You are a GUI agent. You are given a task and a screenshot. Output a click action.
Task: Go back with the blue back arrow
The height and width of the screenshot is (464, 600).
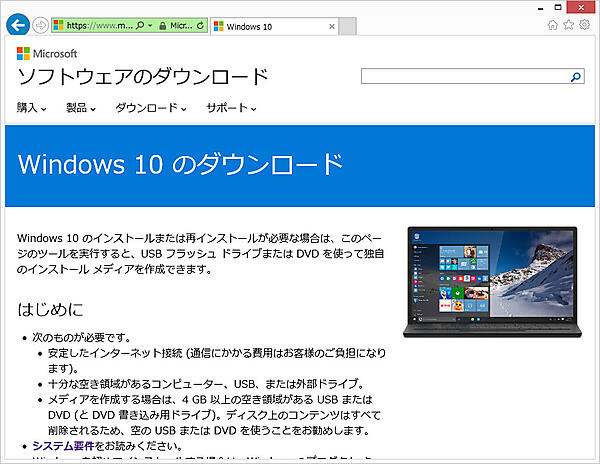click(x=18, y=25)
